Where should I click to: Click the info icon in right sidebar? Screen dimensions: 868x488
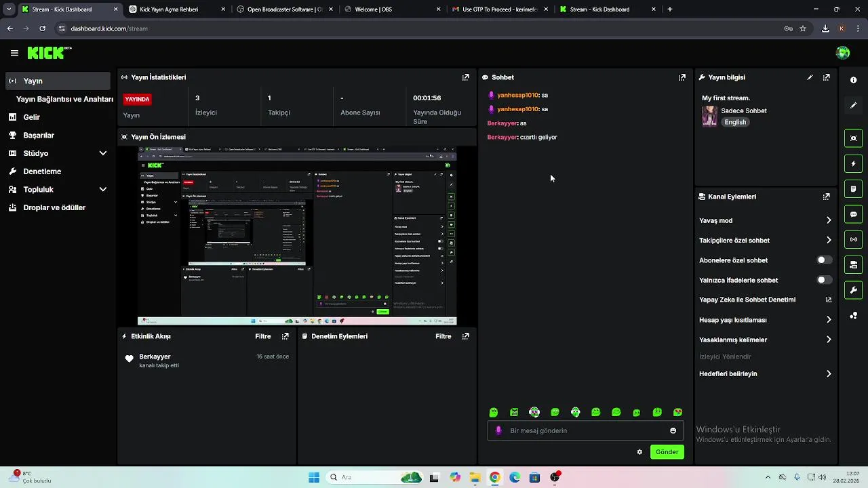(x=853, y=80)
